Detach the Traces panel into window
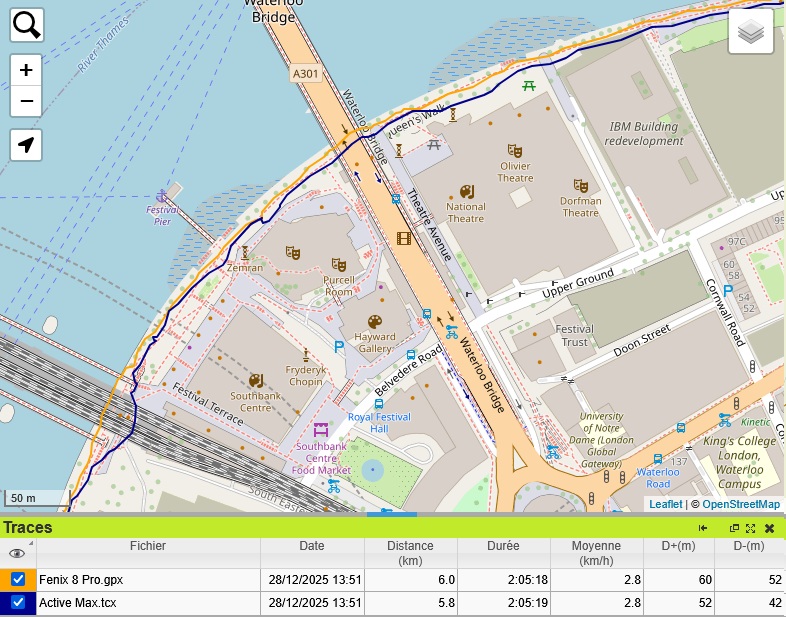786x617 pixels. [734, 528]
